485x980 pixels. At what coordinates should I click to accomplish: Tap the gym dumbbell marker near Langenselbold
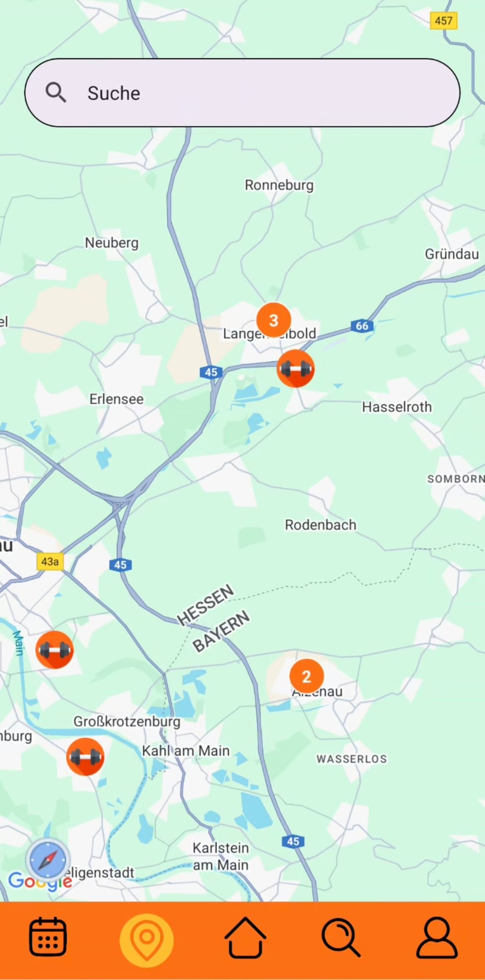296,368
